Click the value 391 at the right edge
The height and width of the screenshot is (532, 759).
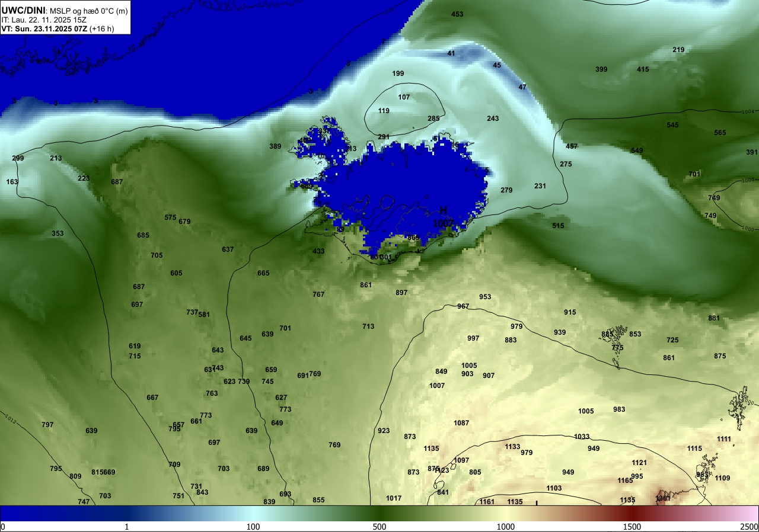point(752,152)
